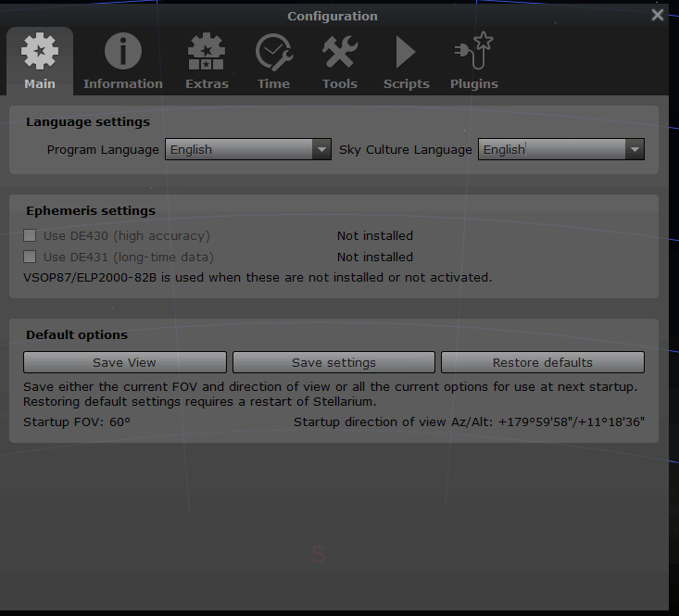Open the Program Language dropdown

click(248, 149)
